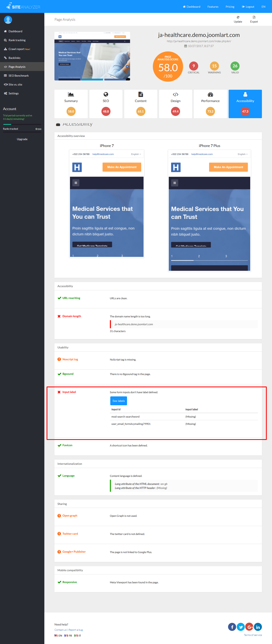This screenshot has width=272, height=644.
Task: Click the 9 Critical badge
Action: (194, 66)
